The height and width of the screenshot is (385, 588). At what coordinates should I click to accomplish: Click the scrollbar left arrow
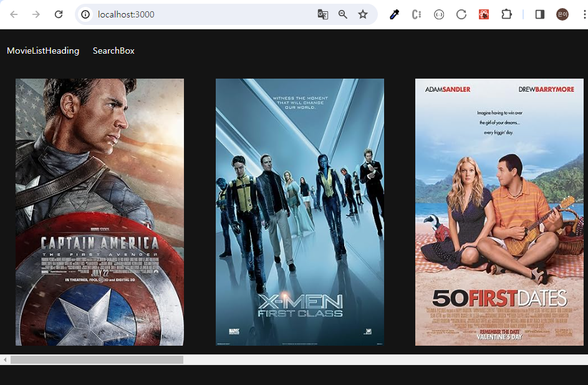point(5,360)
